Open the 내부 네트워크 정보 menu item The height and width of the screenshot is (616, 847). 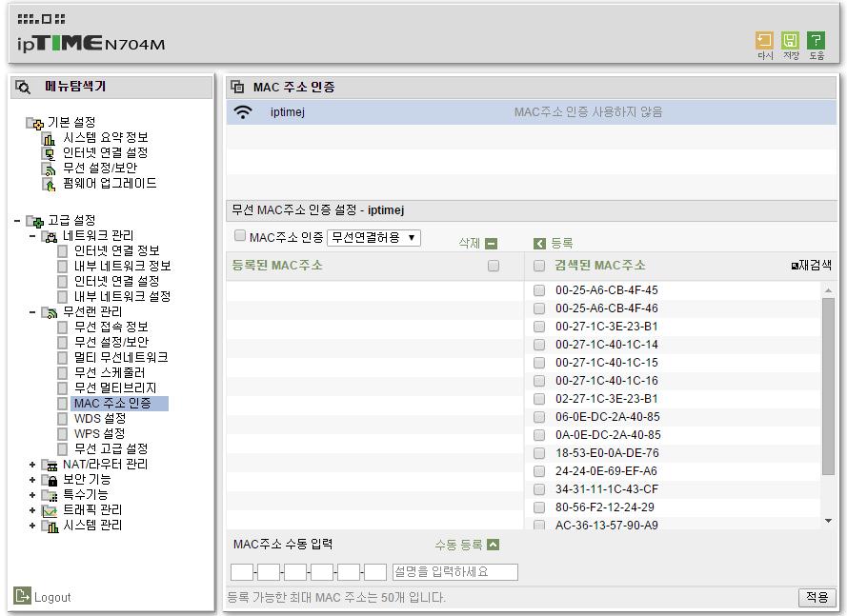coord(123,267)
